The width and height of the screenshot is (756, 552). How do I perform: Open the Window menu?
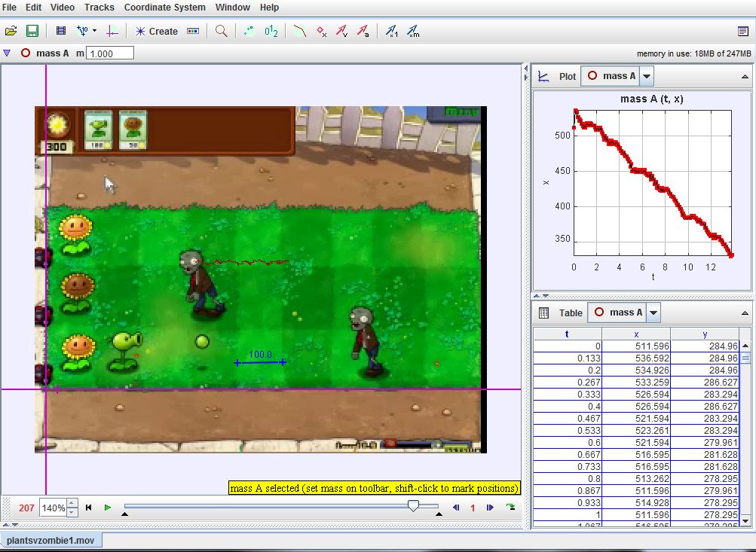click(232, 8)
